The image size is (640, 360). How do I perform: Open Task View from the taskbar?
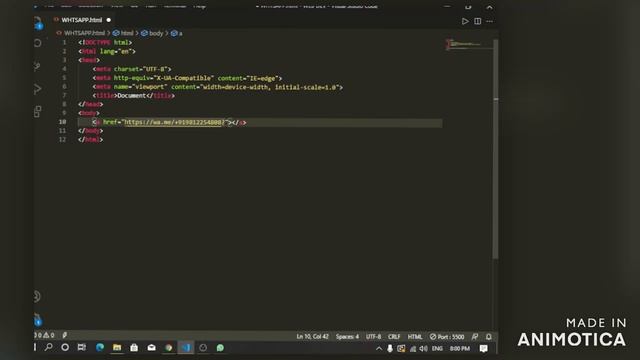coord(82,347)
